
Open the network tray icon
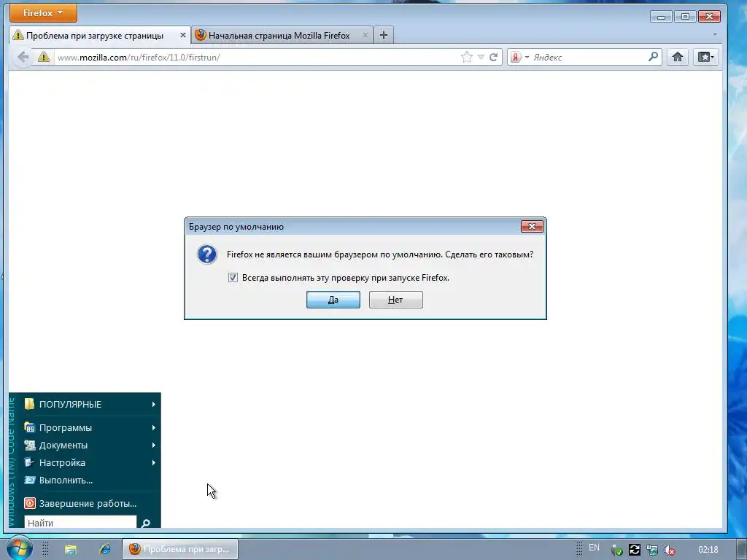point(651,550)
